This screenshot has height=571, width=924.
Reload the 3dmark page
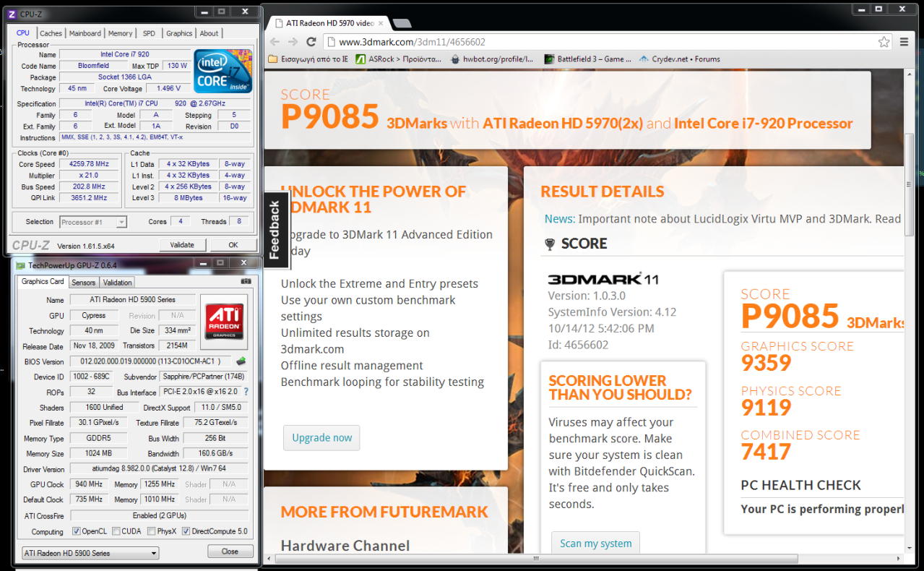click(312, 42)
